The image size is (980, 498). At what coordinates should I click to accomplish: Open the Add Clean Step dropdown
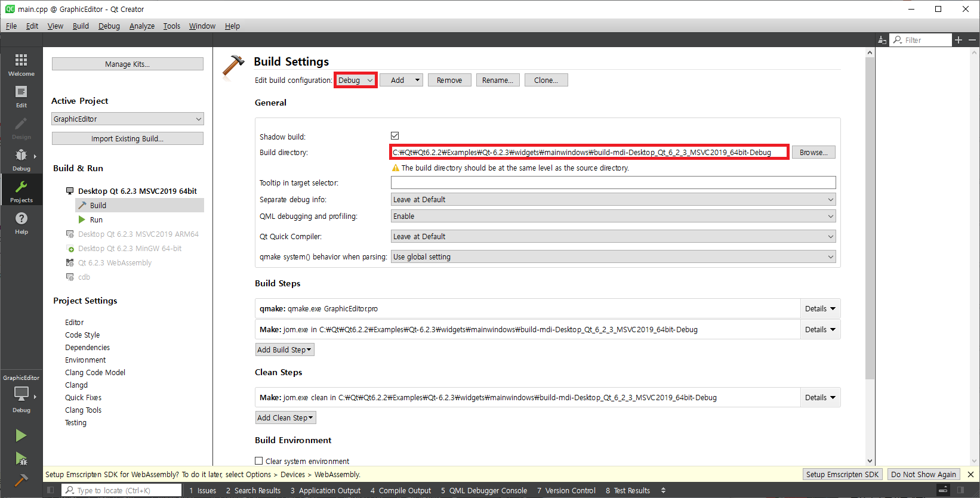(x=285, y=417)
